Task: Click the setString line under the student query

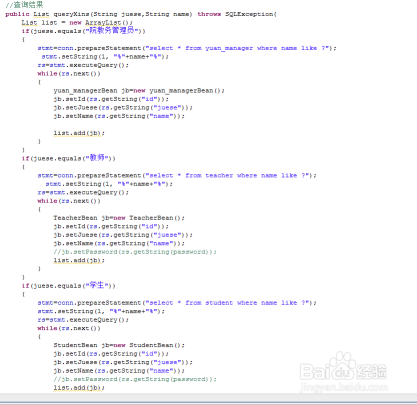Action: 101,311
